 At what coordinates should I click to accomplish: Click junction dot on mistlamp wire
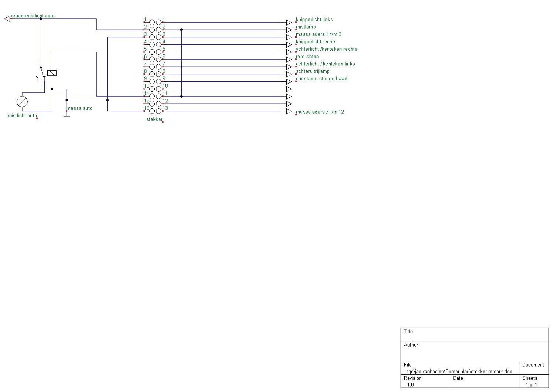181,30
